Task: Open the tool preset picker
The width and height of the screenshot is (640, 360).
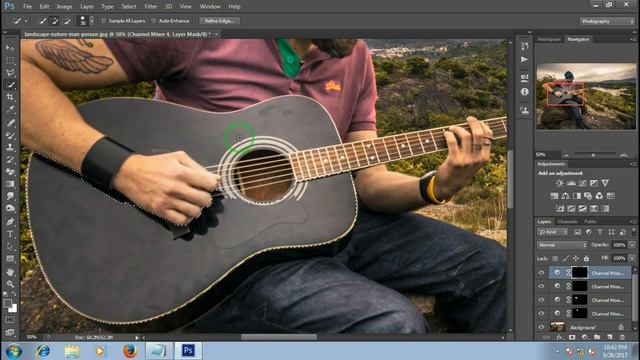Action: pyautogui.click(x=20, y=21)
